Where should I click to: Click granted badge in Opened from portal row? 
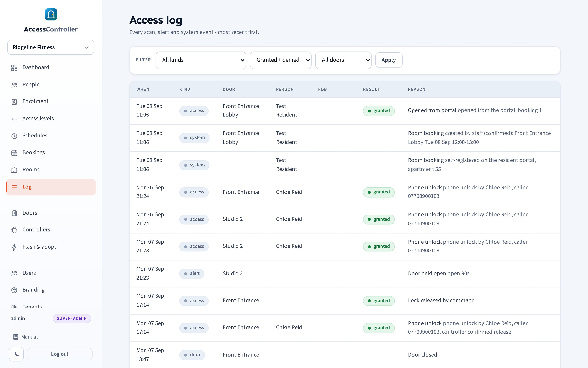click(x=379, y=111)
